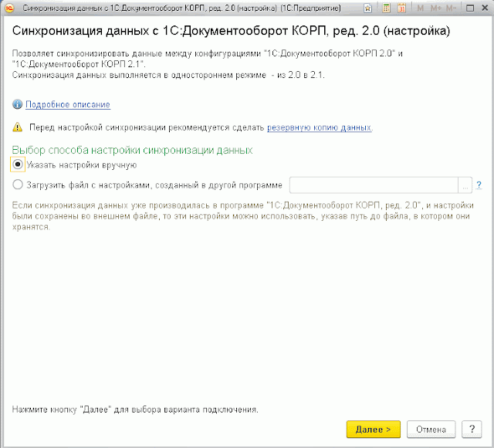Click the M+ memory add button
This screenshot has width=494, height=448.
click(435, 8)
